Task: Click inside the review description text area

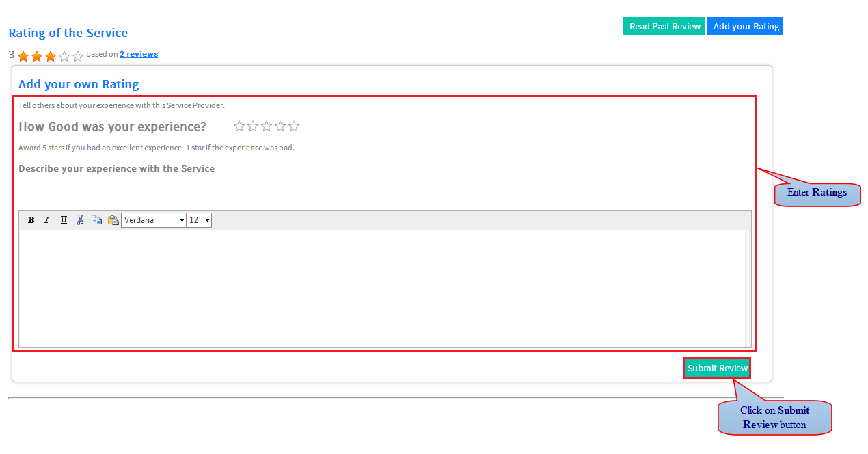Action: click(381, 289)
